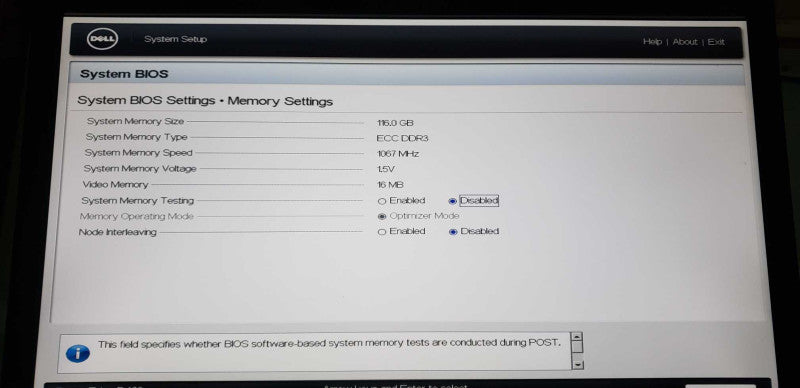Click the Dell logo icon

(x=103, y=39)
